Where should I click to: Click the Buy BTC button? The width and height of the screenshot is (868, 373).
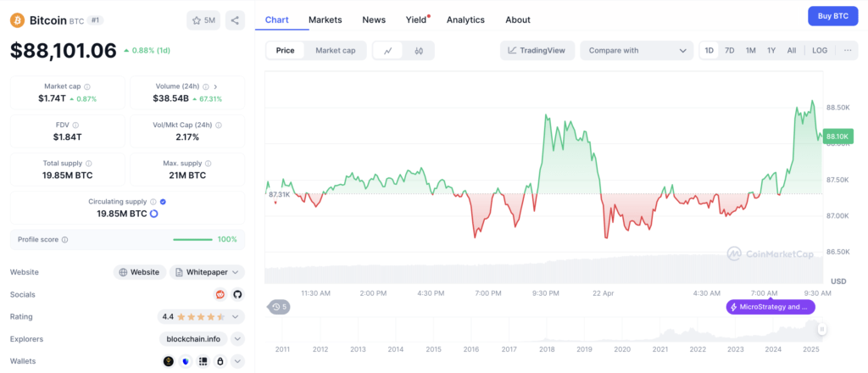pos(833,16)
